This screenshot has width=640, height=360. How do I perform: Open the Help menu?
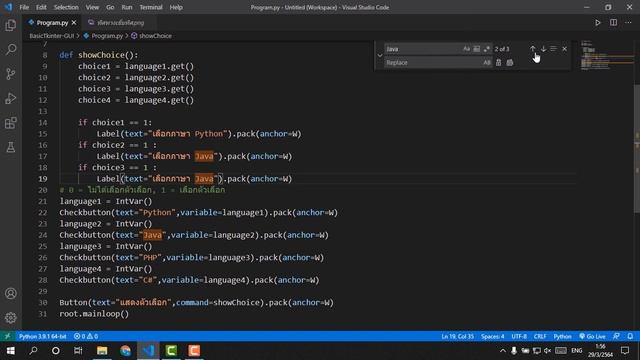tap(176, 7)
